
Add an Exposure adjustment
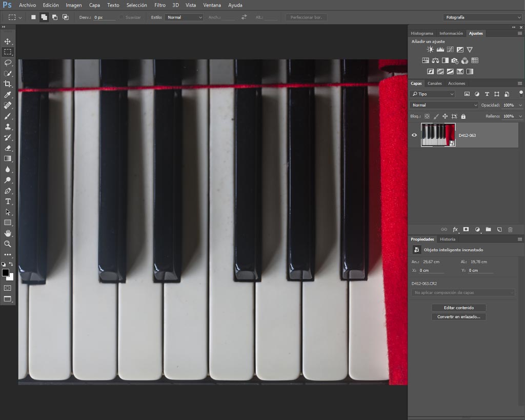460,50
